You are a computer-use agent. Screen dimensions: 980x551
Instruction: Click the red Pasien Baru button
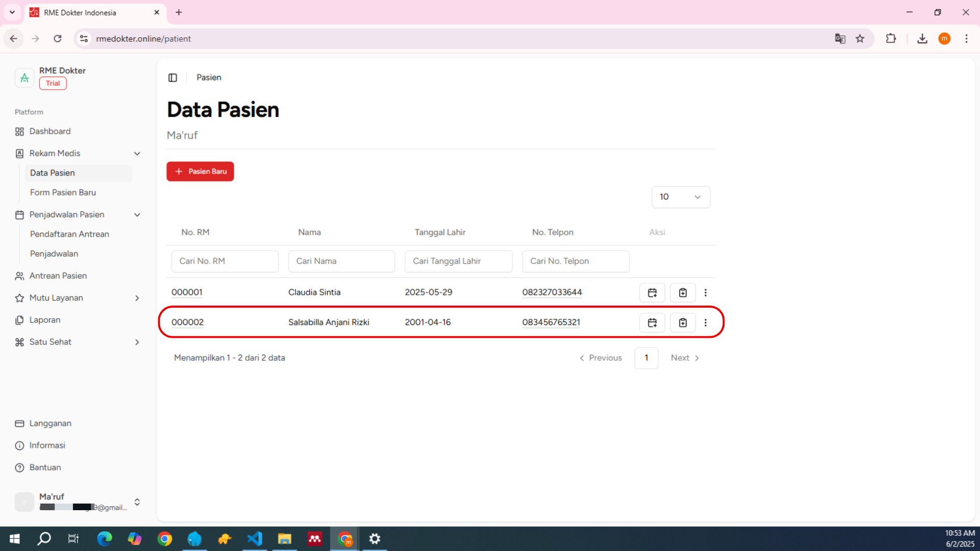[x=200, y=171]
